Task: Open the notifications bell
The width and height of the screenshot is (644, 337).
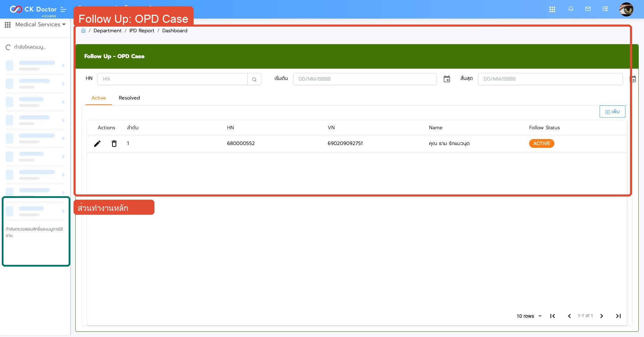Action: pos(571,9)
